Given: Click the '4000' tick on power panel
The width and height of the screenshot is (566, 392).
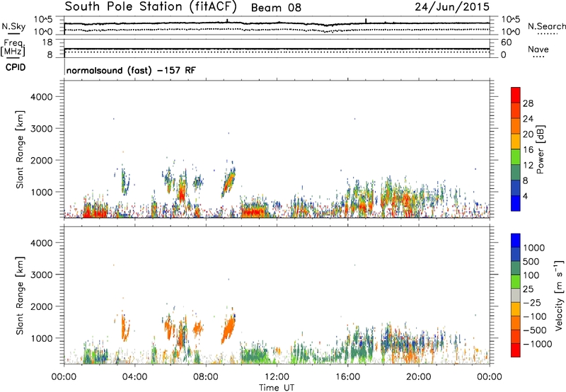Looking at the screenshot, I should [x=41, y=97].
